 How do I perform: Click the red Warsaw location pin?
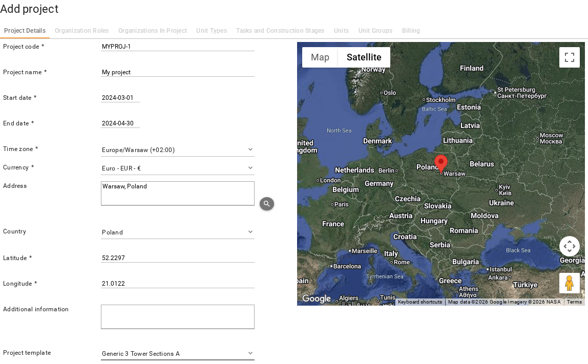(x=441, y=164)
